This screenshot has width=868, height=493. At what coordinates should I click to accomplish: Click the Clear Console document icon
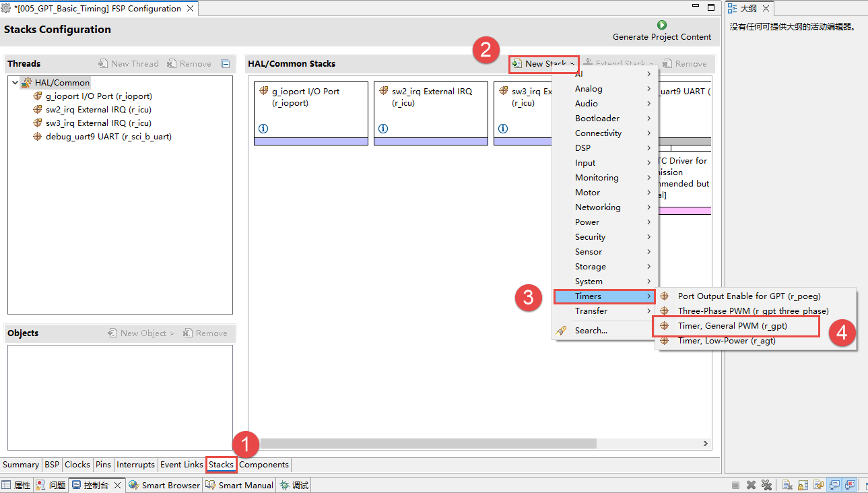coord(787,485)
